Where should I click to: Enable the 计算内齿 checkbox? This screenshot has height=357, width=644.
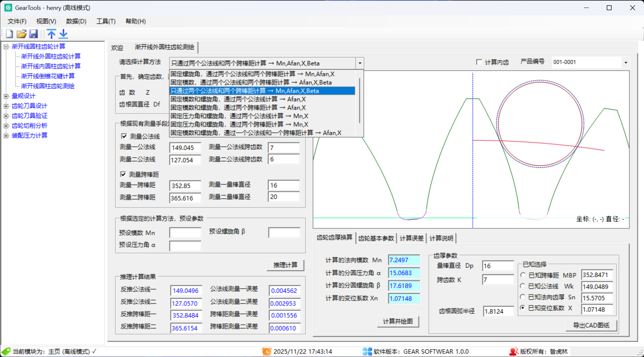pos(479,62)
